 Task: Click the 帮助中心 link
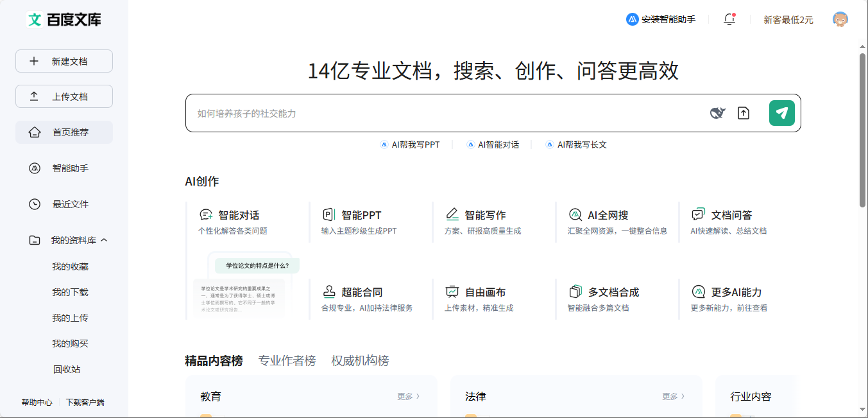coord(37,403)
